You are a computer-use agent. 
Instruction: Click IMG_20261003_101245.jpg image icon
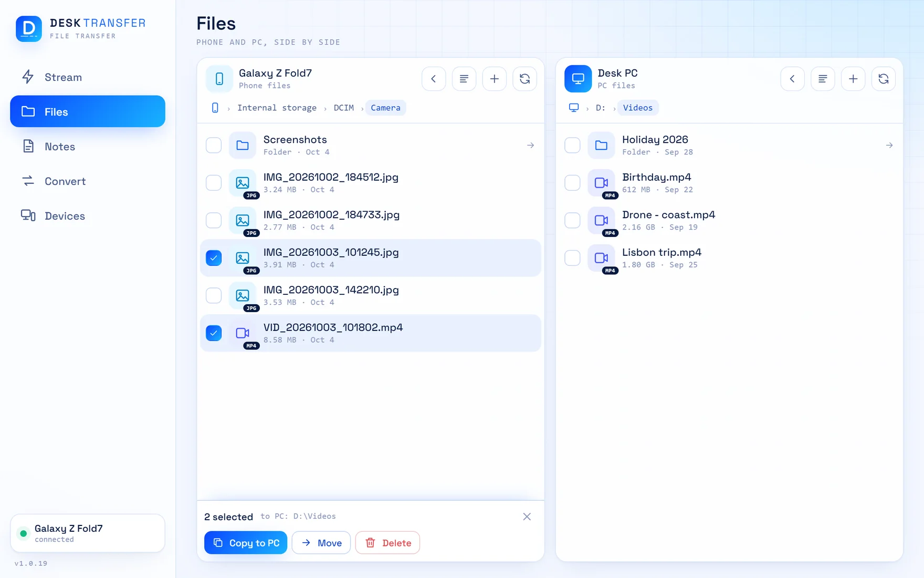pos(243,258)
